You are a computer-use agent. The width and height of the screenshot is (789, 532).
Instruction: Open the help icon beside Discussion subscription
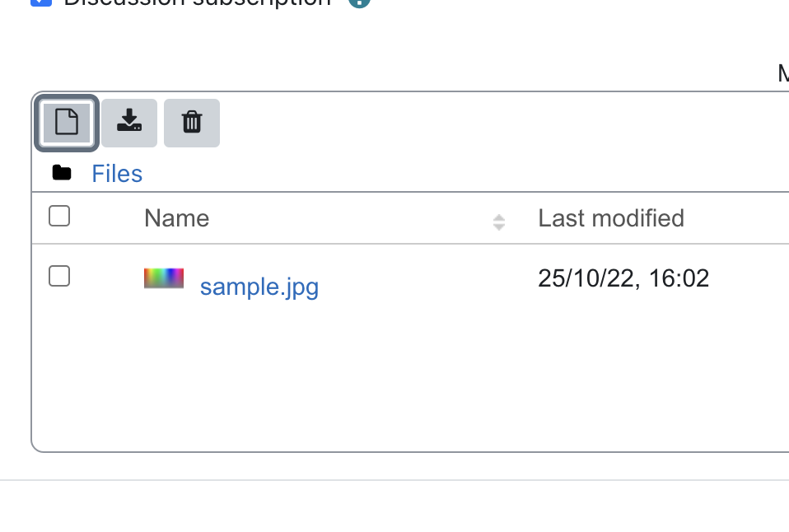tap(359, 2)
